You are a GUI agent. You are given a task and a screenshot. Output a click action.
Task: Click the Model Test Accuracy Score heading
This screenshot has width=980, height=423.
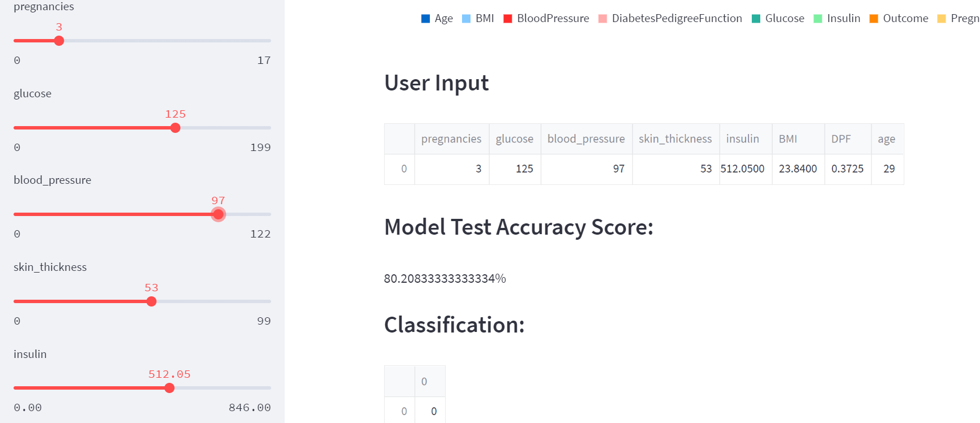519,227
